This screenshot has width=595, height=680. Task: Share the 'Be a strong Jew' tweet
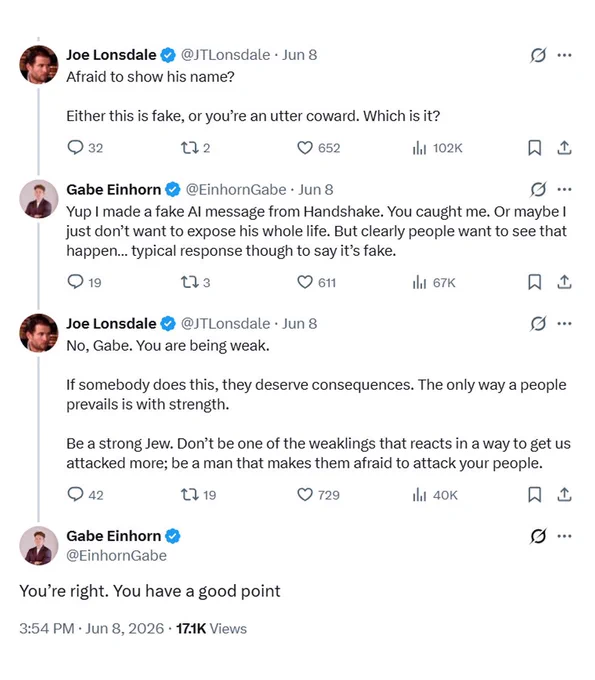pyautogui.click(x=564, y=494)
